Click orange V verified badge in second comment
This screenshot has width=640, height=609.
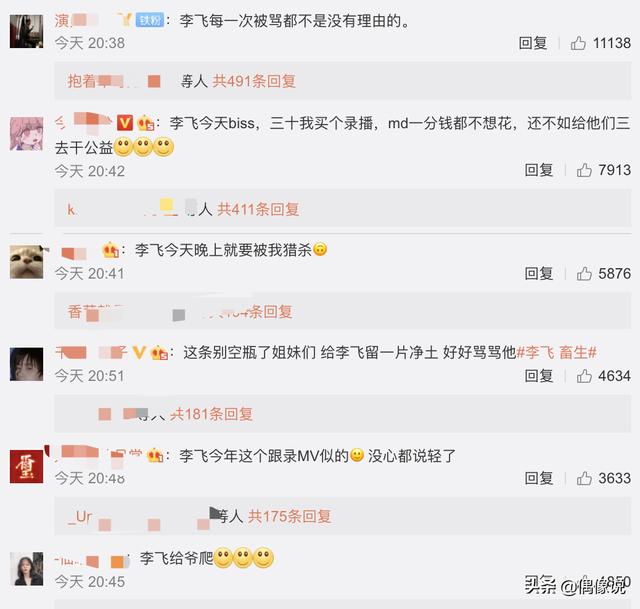(124, 123)
